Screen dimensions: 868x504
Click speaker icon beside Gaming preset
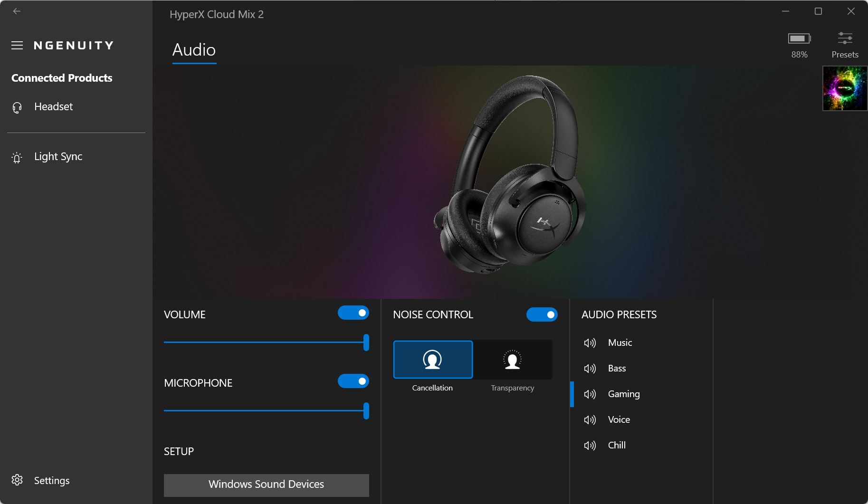[x=590, y=394]
